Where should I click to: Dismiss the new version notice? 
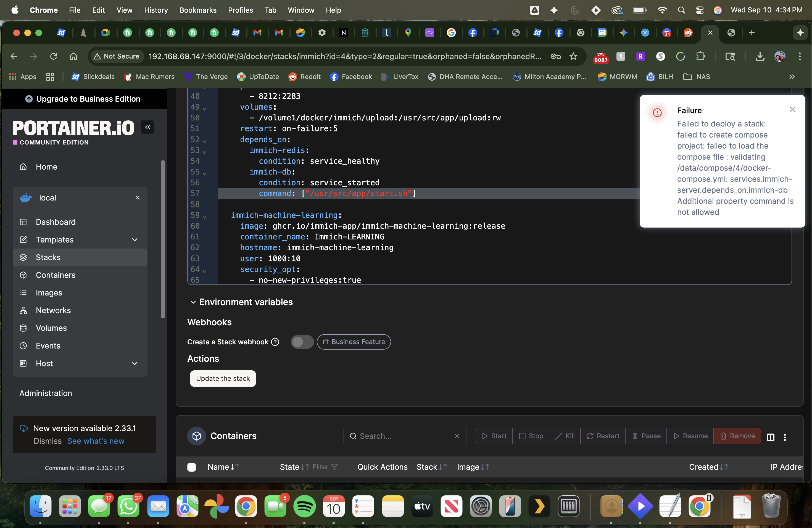tap(48, 441)
